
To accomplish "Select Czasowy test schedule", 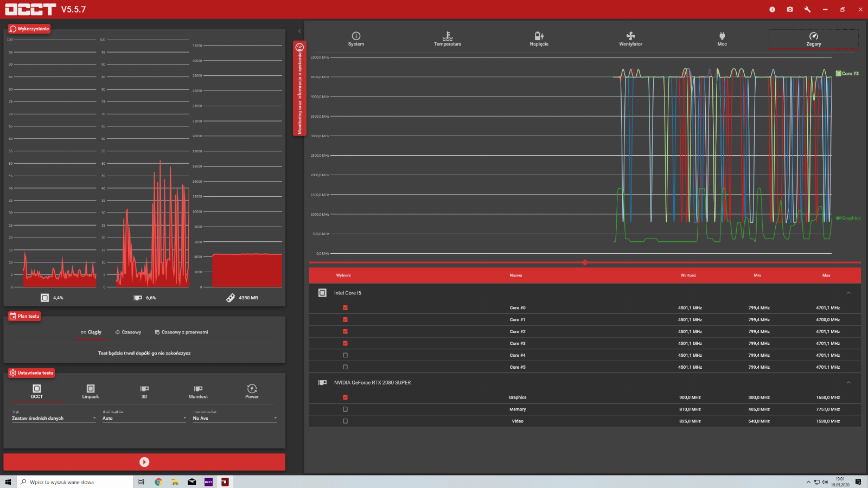I will point(128,332).
